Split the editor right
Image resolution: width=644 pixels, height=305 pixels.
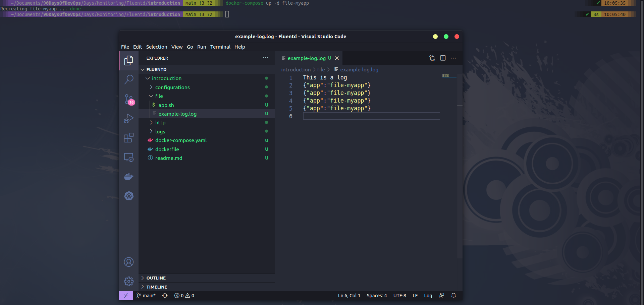(x=443, y=58)
